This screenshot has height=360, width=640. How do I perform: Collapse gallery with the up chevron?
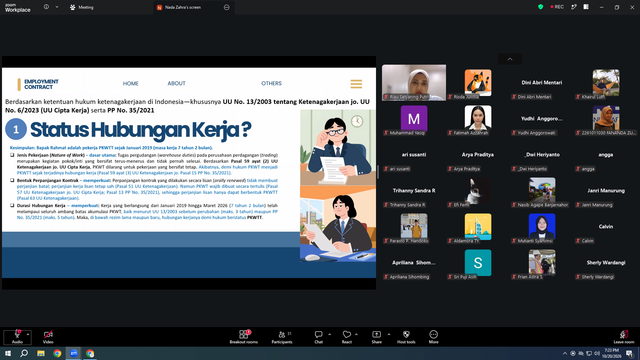(x=510, y=59)
